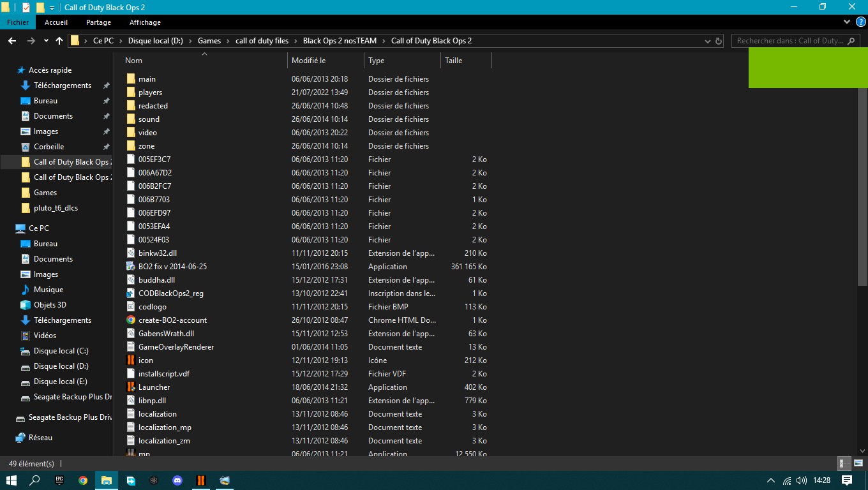The image size is (868, 490).
Task: Open Discord from the taskbar
Action: point(177,480)
